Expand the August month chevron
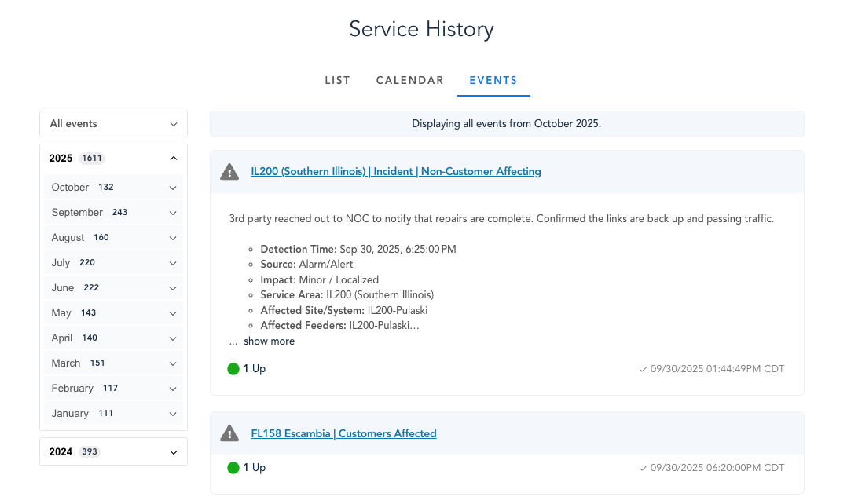The height and width of the screenshot is (504, 851). [x=173, y=238]
